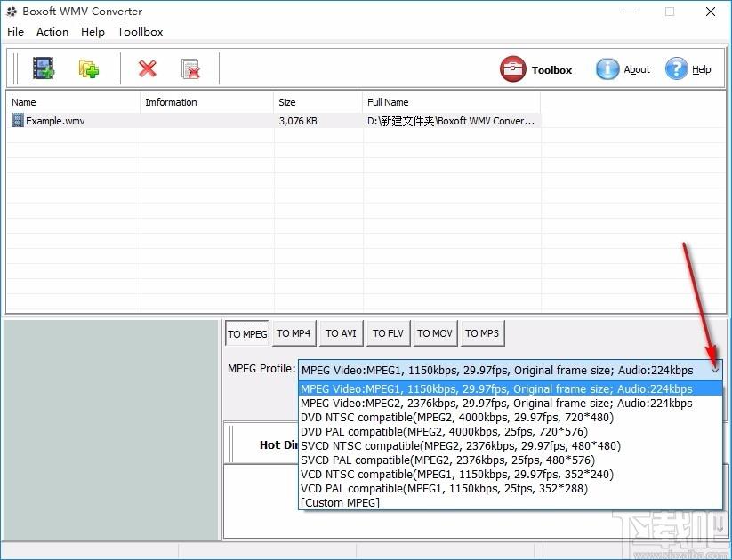Click the Add folder icon
732x560 pixels.
89,68
